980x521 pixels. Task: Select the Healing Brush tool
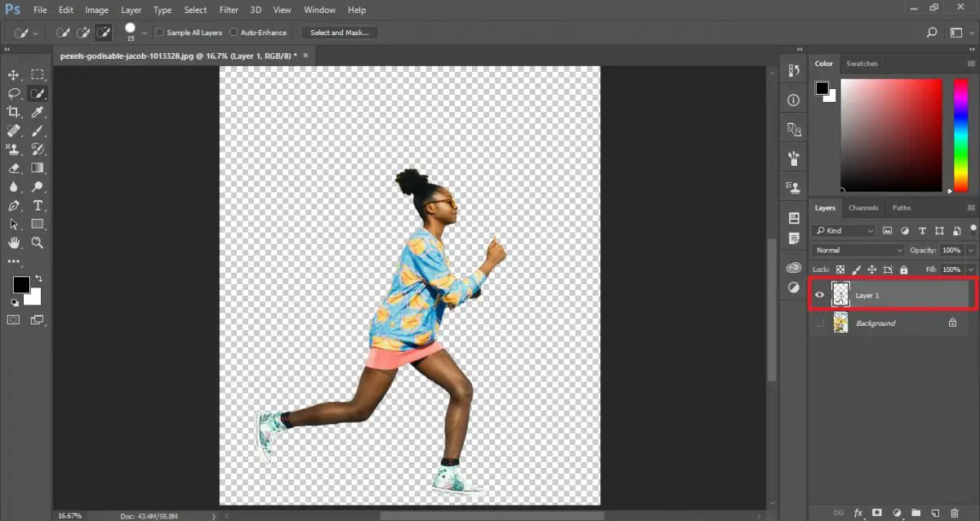tap(13, 131)
